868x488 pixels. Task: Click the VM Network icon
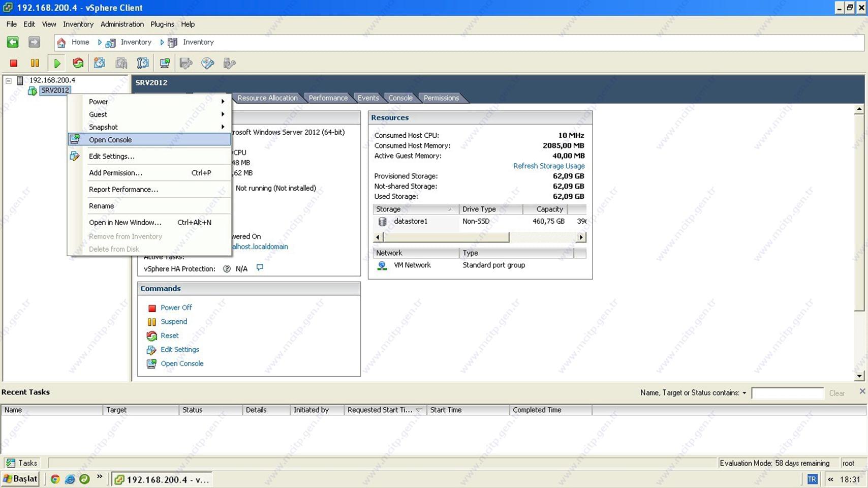tap(382, 265)
